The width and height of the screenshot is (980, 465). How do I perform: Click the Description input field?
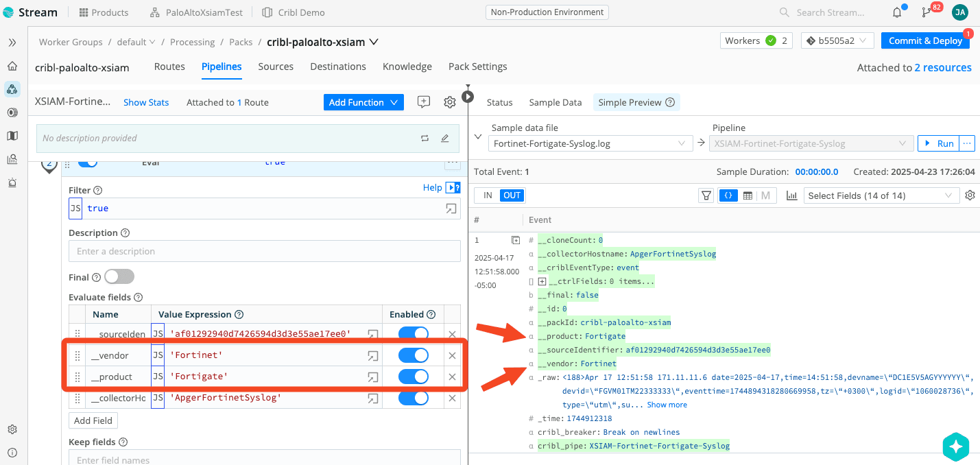(264, 251)
